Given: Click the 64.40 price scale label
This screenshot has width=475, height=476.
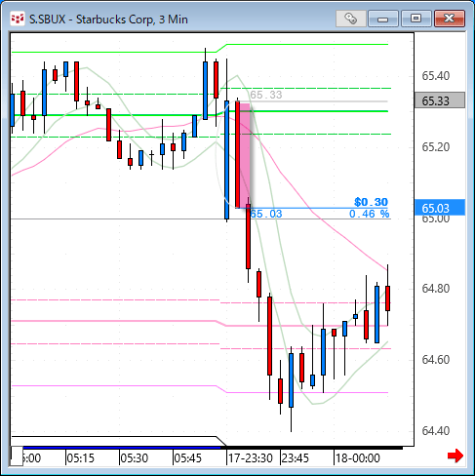Looking at the screenshot, I should pos(436,431).
